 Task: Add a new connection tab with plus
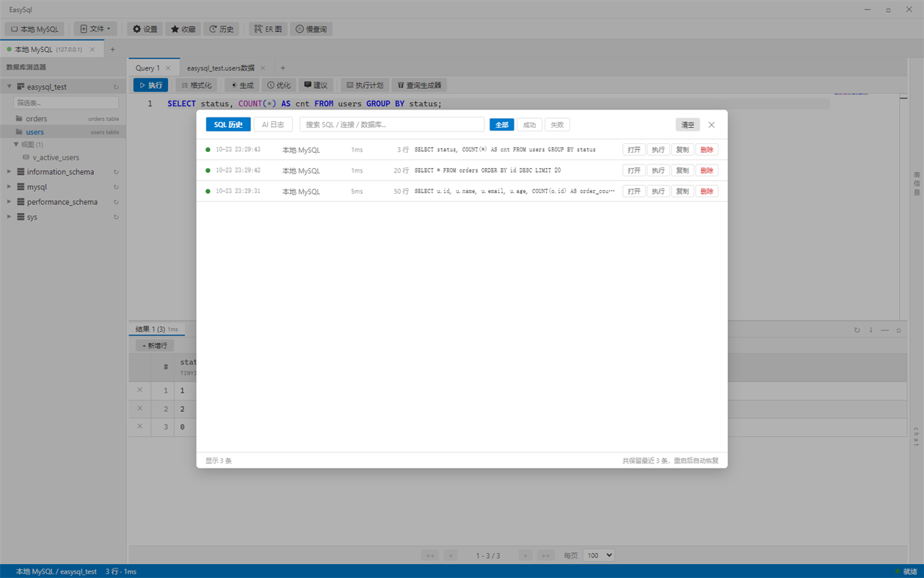point(112,50)
